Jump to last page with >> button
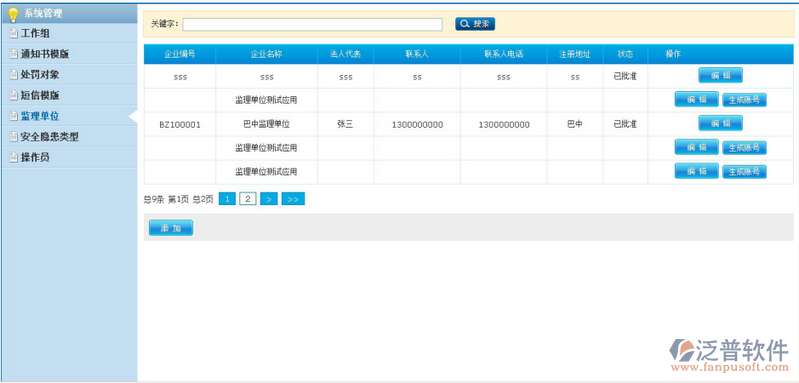Image resolution: width=799 pixels, height=383 pixels. 293,199
